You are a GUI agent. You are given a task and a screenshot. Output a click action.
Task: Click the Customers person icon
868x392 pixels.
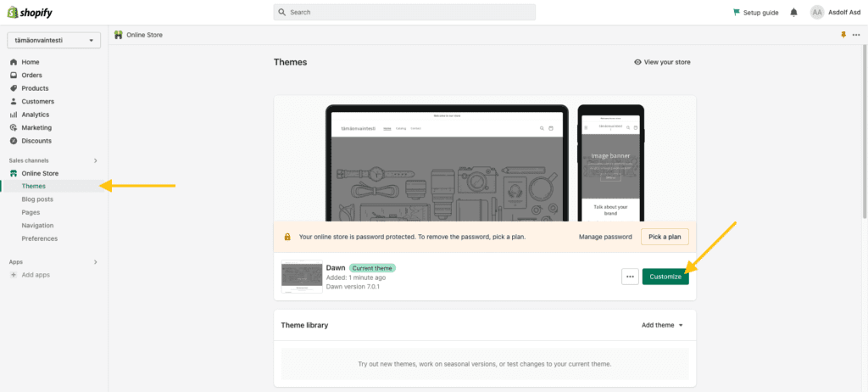pos(14,102)
